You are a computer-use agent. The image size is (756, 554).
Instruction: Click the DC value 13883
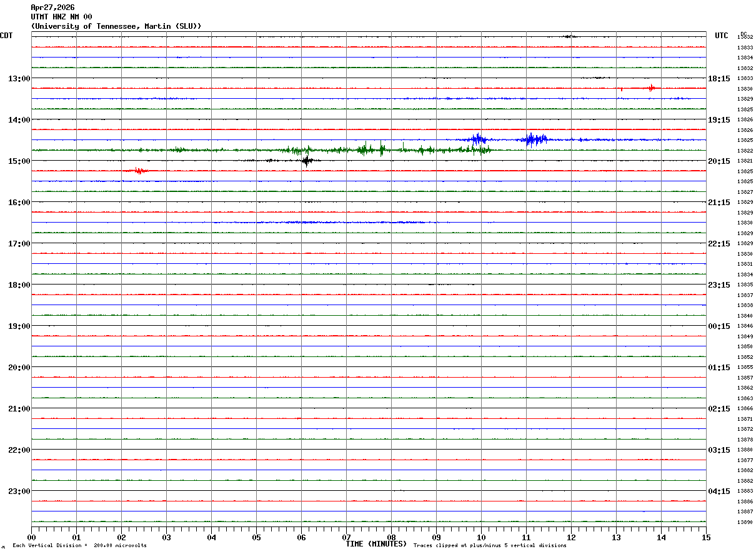(x=745, y=491)
